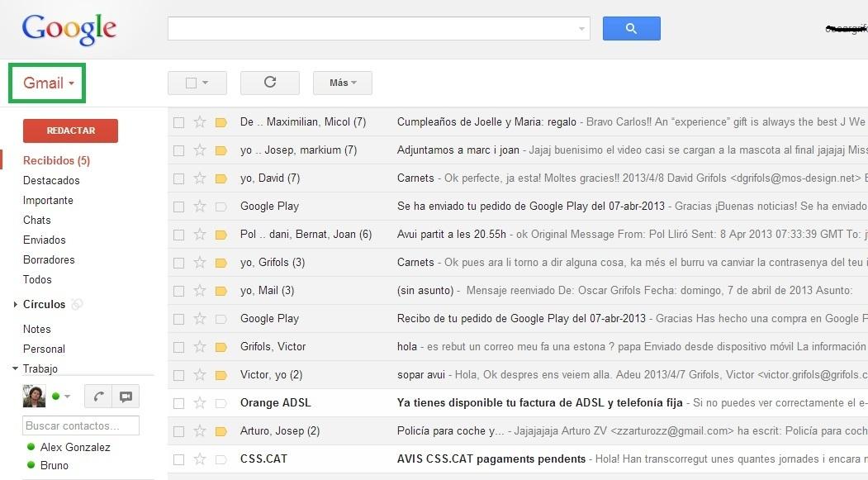Click the chat bubble icon in chat panel
Viewport: 868px width, 480px height.
[126, 397]
